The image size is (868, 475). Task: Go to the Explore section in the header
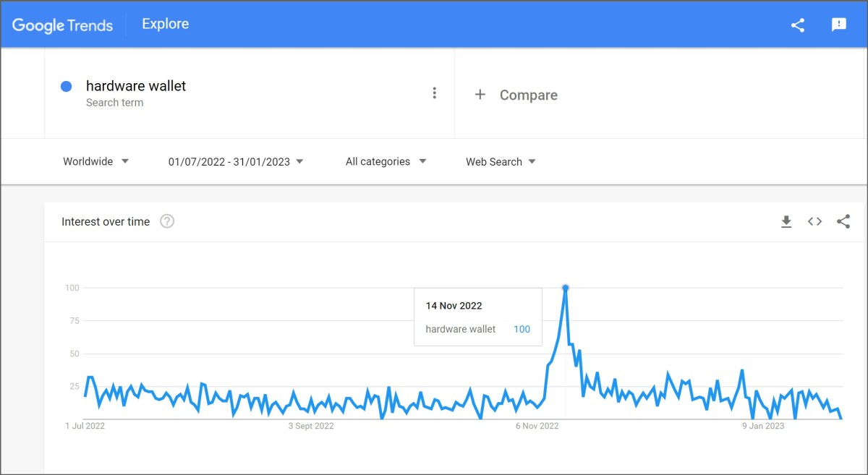[166, 24]
